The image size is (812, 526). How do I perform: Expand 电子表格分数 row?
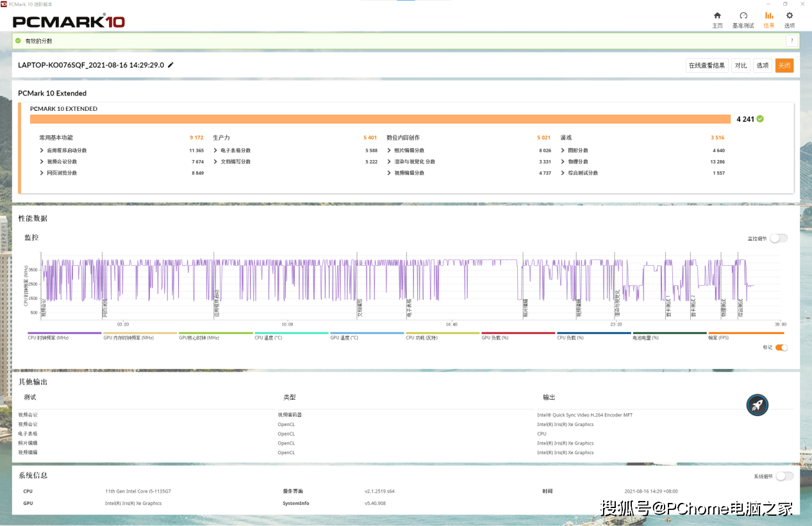[215, 151]
